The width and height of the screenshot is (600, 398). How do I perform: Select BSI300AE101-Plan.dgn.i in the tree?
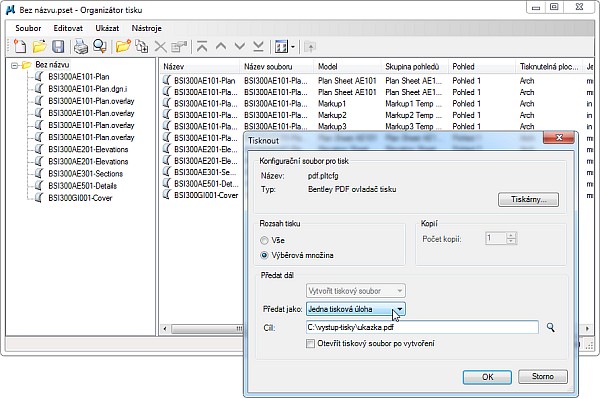(x=88, y=89)
